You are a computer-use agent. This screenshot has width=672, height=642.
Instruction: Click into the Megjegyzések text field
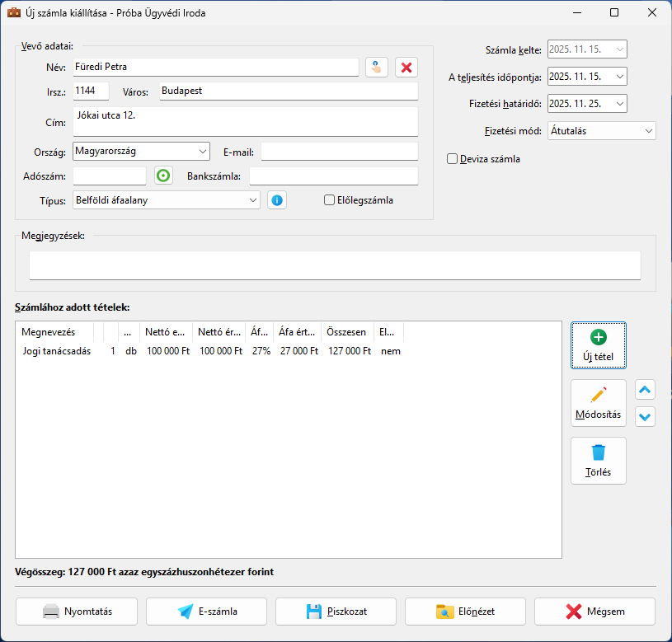coord(334,265)
